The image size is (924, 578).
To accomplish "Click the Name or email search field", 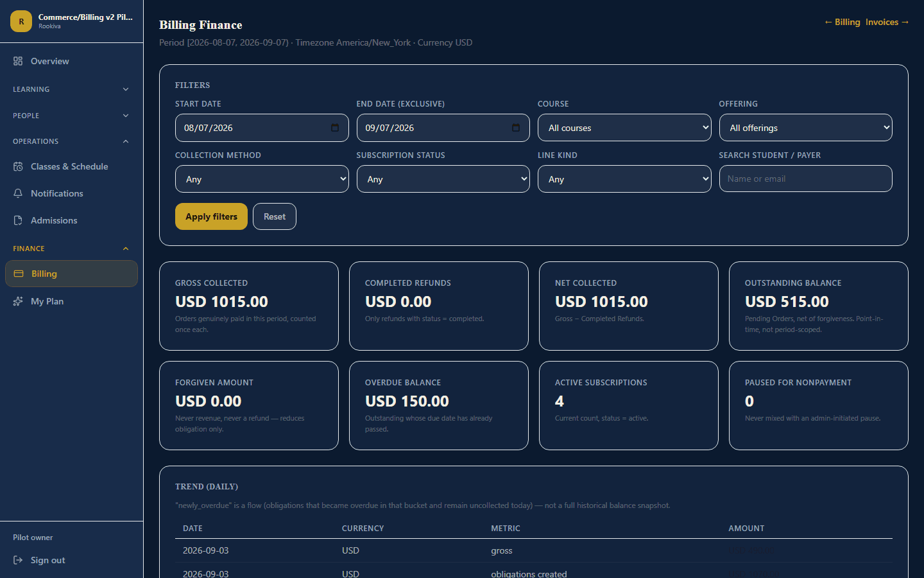I will 806,179.
